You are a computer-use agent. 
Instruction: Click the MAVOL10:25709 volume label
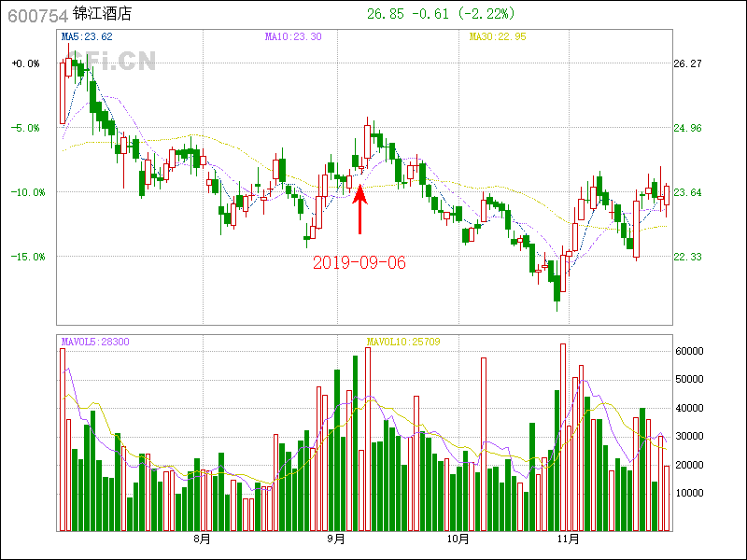point(402,343)
